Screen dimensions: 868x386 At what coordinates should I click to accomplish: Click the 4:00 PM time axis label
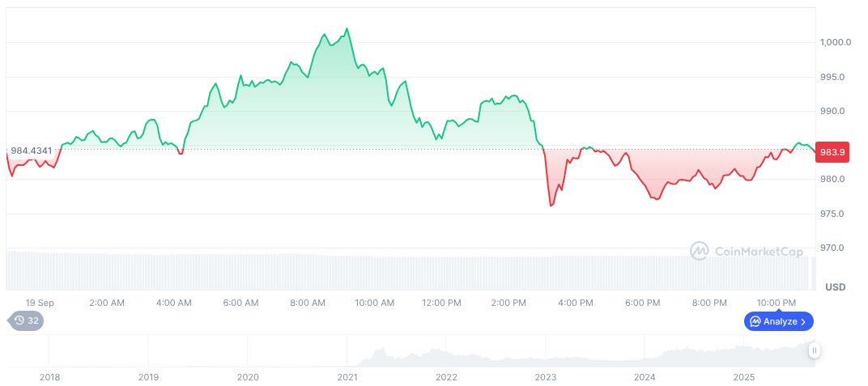coord(576,303)
